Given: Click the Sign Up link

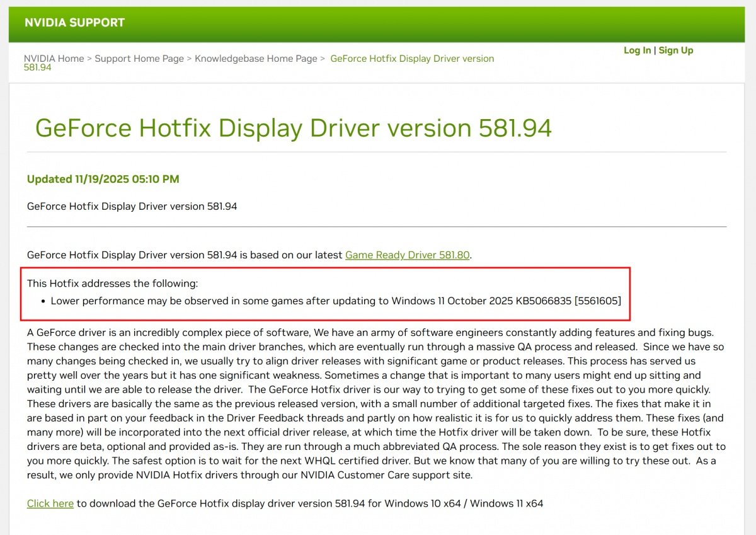Looking at the screenshot, I should (675, 50).
